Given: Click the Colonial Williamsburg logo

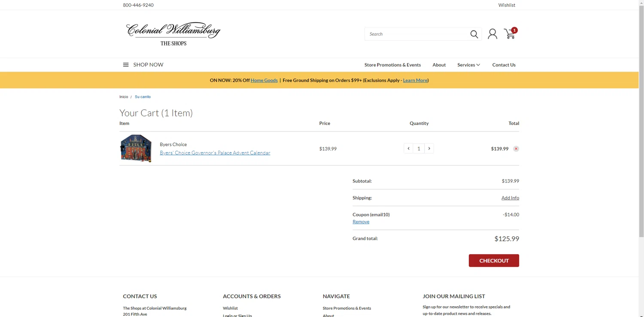Looking at the screenshot, I should [173, 34].
